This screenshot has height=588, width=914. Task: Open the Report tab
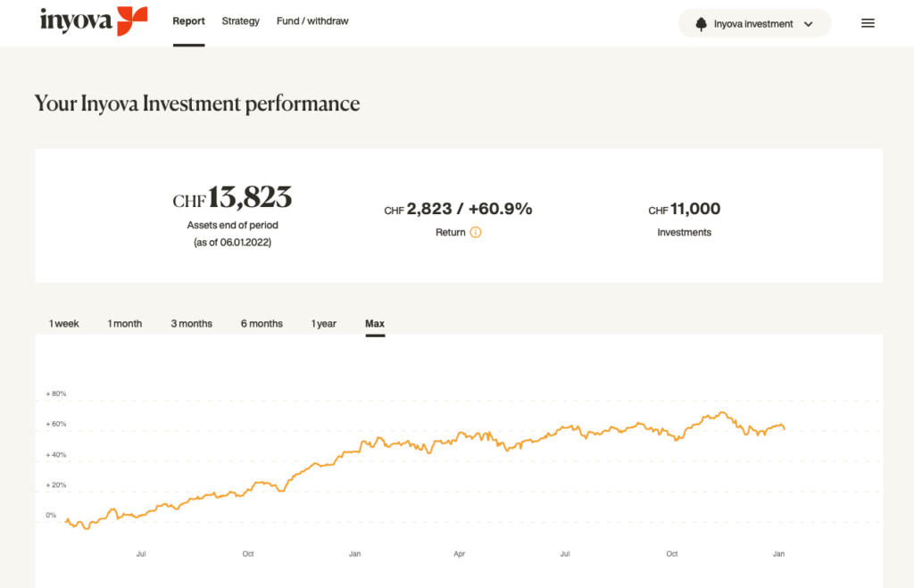[x=188, y=21]
